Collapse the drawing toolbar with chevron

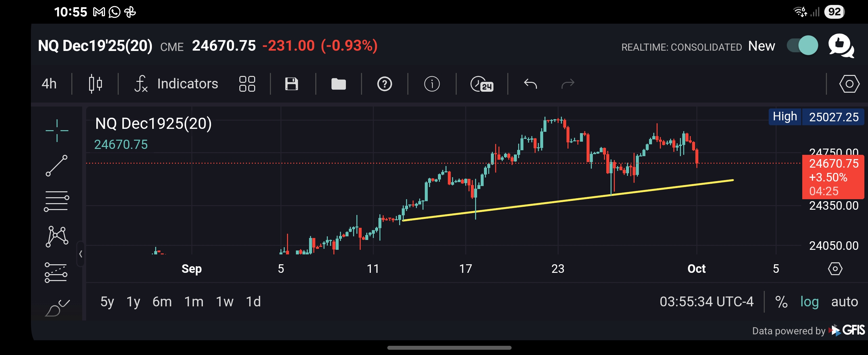pos(81,254)
